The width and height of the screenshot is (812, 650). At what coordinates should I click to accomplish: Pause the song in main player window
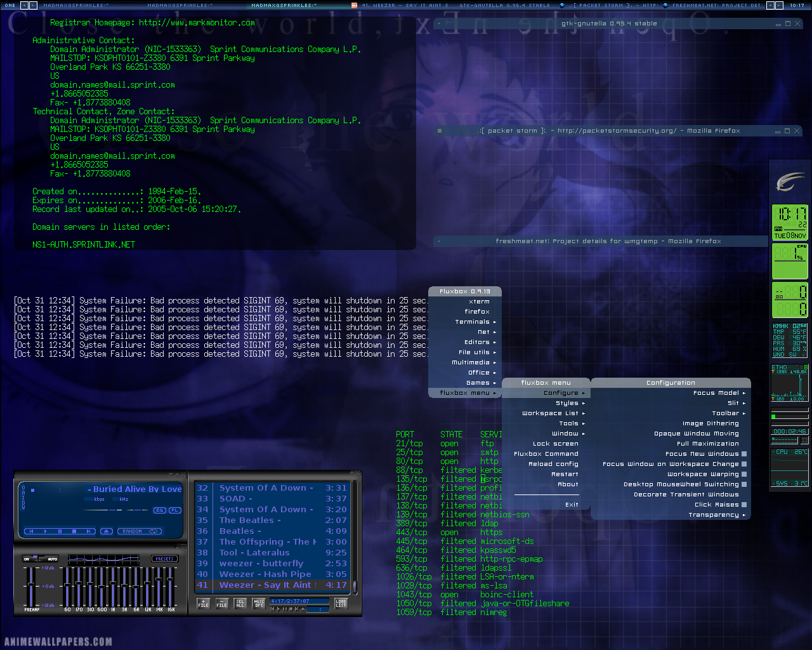tap(60, 531)
